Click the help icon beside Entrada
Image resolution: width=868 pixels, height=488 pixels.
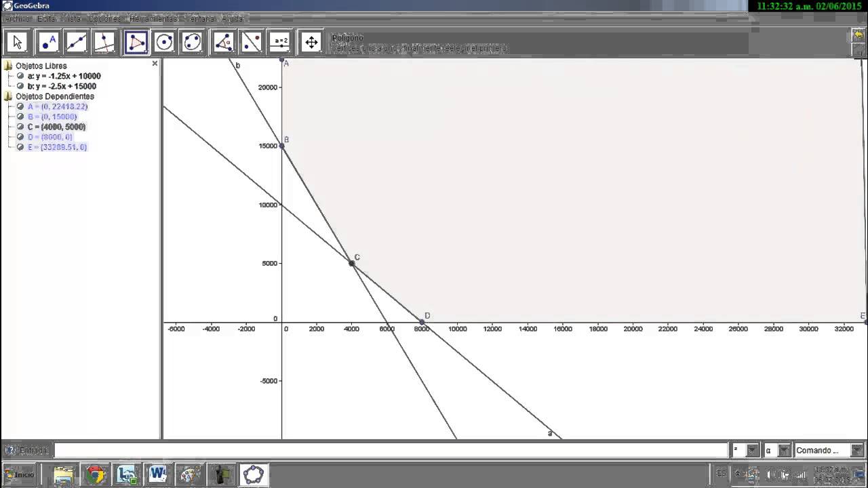pos(9,450)
